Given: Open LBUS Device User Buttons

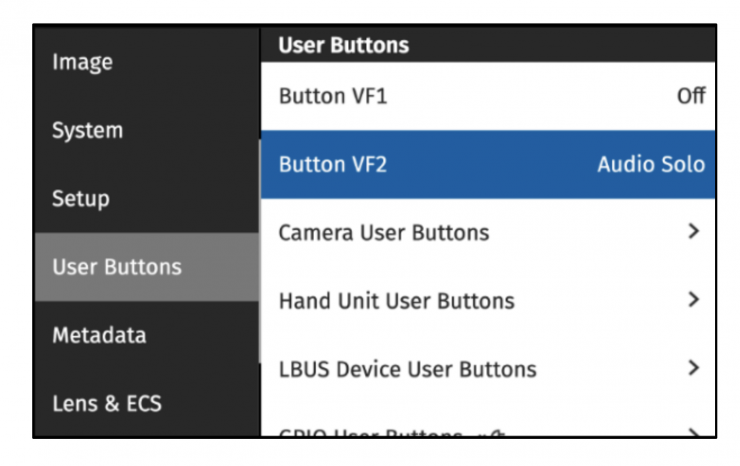Looking at the screenshot, I should (x=407, y=369).
